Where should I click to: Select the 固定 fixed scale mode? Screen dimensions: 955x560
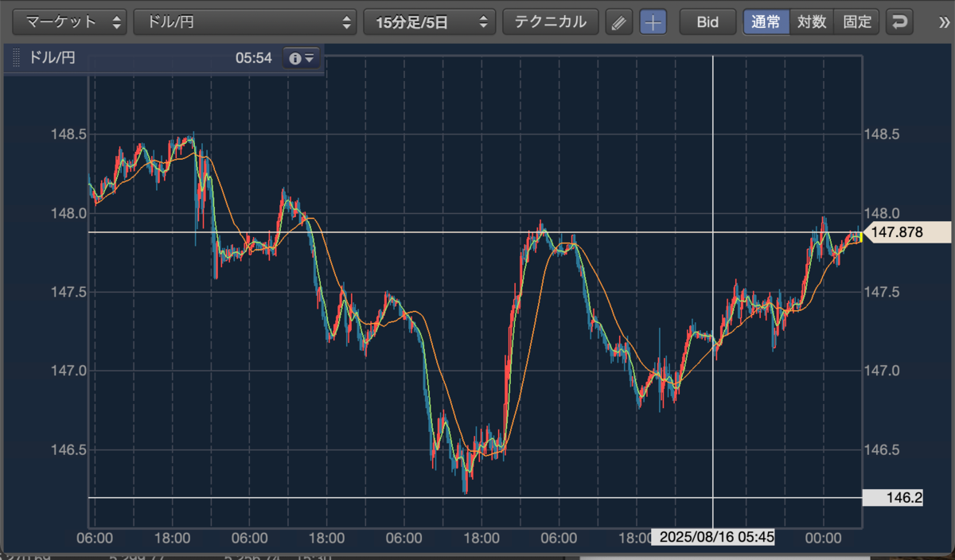857,21
